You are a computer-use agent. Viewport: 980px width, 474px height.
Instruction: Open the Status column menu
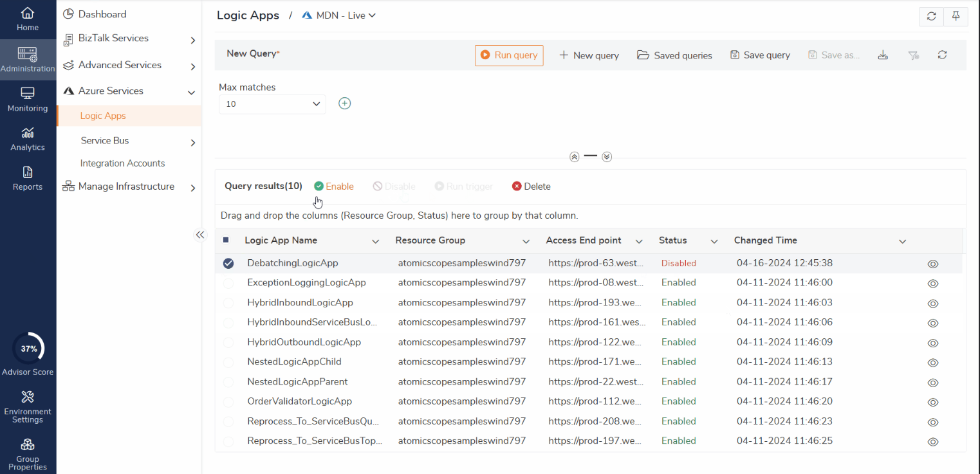click(x=714, y=241)
